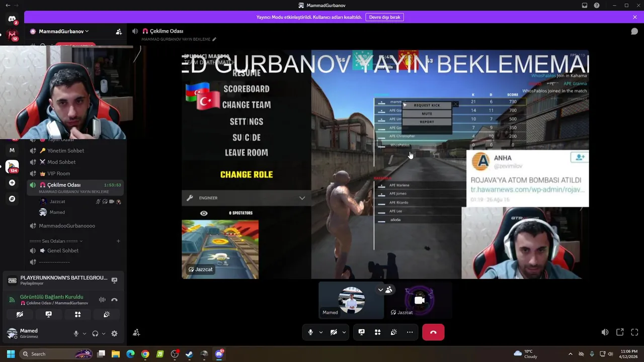Viewport: 644px width, 362px height.
Task: Open Steam from taskbar
Action: (189, 354)
